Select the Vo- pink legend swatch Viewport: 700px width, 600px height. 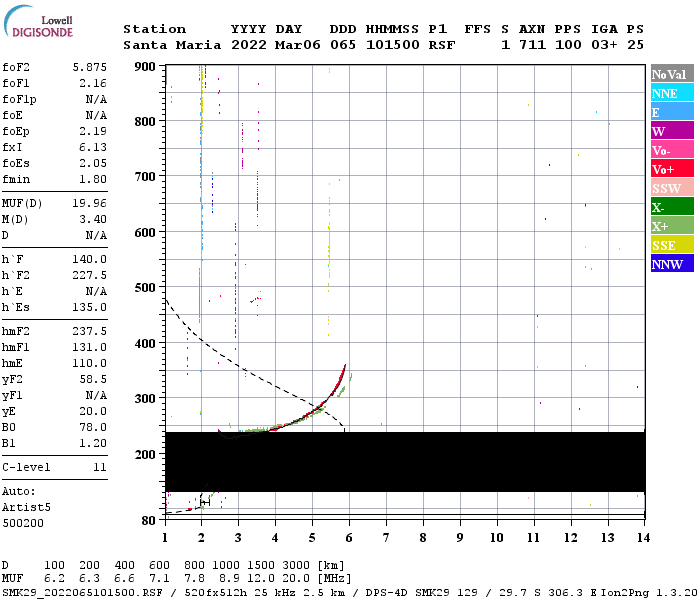672,150
